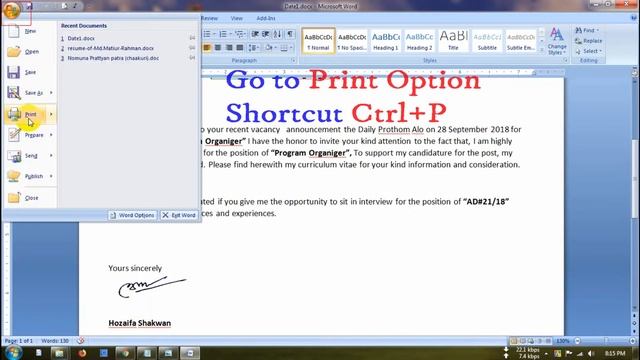Pin Nomuna Prattyan patra document
The height and width of the screenshot is (360, 640).
pyautogui.click(x=192, y=58)
